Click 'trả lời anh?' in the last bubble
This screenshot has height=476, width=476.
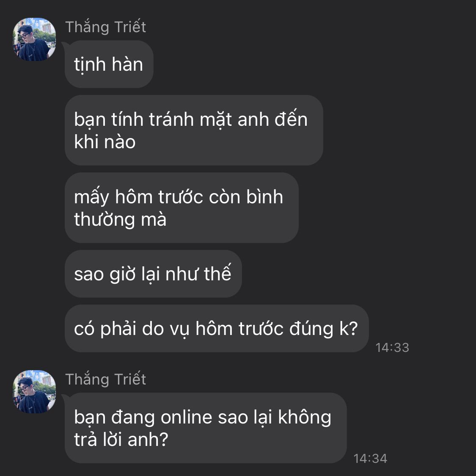[x=121, y=439]
